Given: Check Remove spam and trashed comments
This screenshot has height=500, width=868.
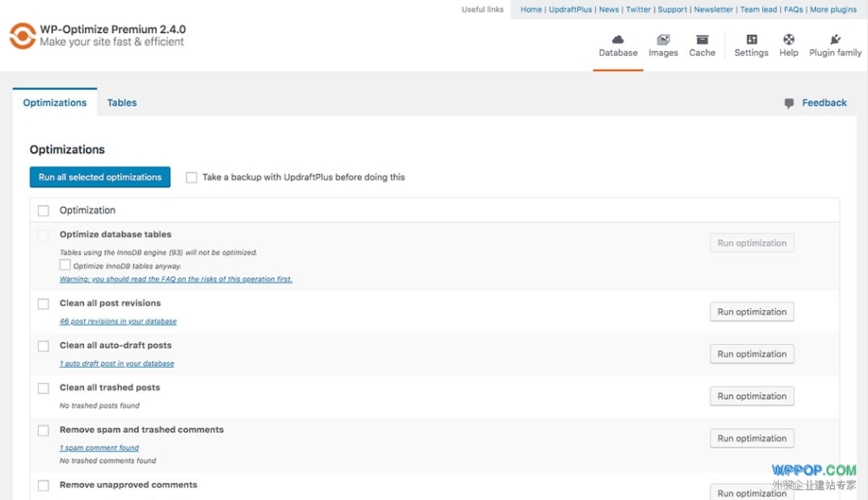Looking at the screenshot, I should [x=43, y=431].
